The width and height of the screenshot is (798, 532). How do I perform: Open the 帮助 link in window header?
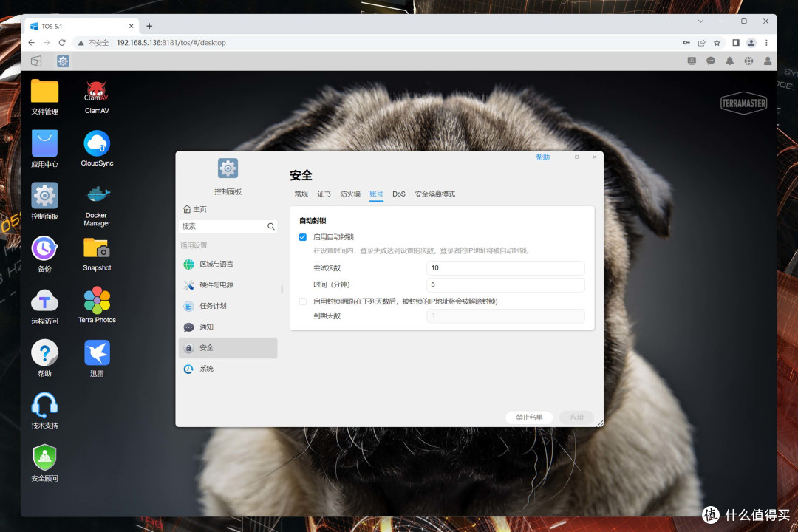point(542,157)
